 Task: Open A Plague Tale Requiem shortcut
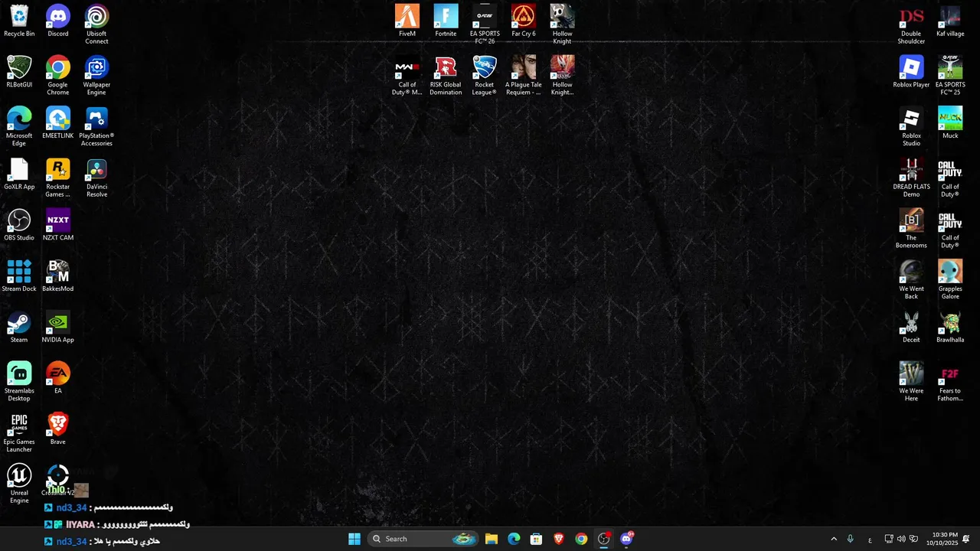[x=524, y=76]
